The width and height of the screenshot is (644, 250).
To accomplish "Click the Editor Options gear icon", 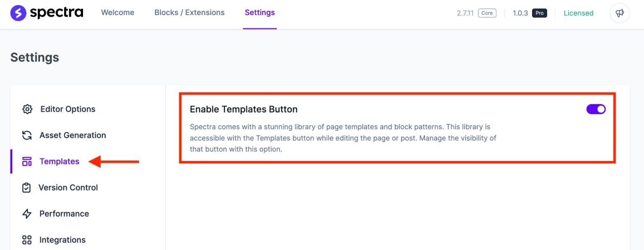I will [27, 109].
